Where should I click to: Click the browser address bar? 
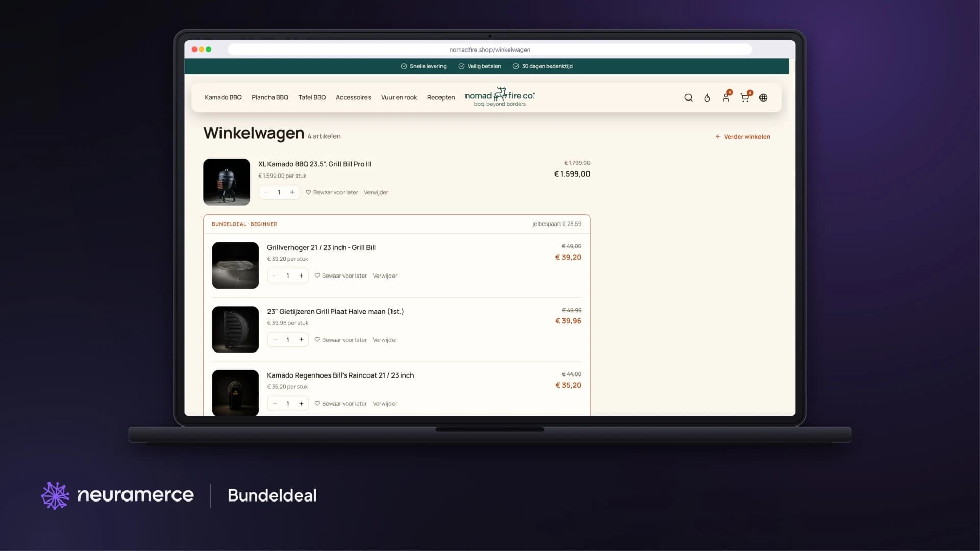coord(489,49)
